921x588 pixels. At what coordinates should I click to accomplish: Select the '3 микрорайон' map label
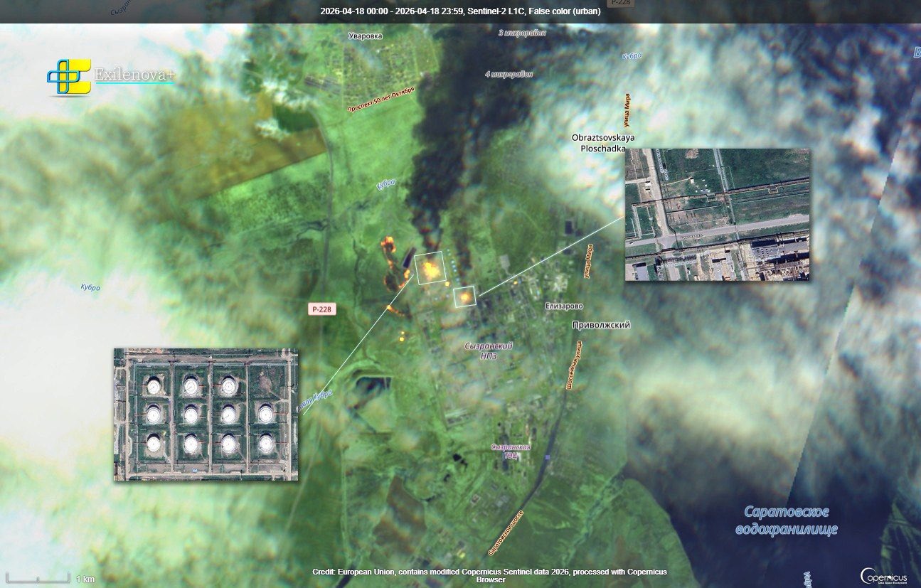click(x=521, y=33)
